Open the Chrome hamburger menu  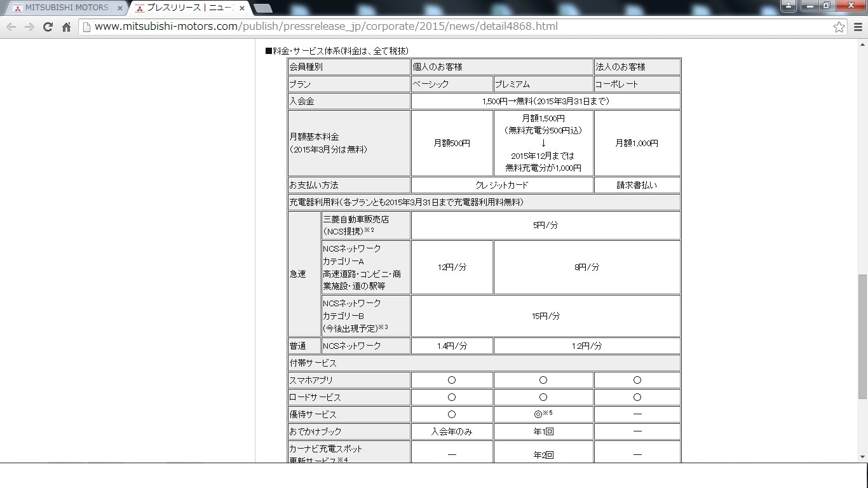857,27
